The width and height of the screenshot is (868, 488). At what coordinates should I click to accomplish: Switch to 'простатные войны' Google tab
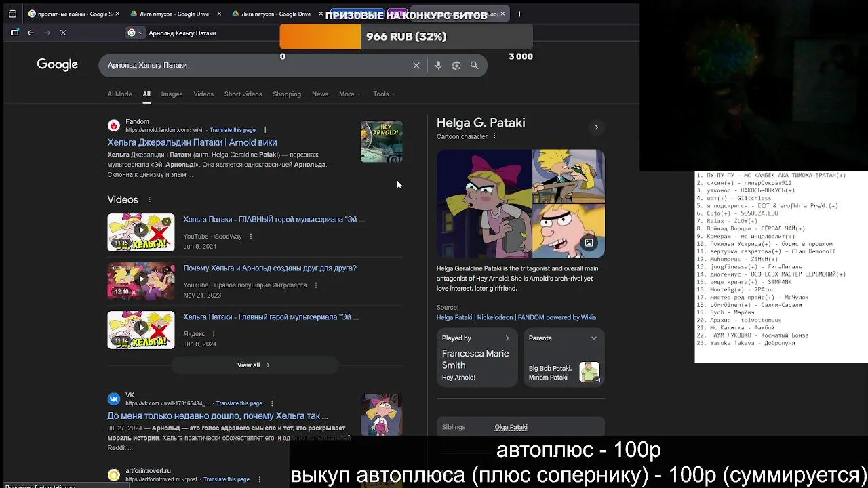coord(74,14)
